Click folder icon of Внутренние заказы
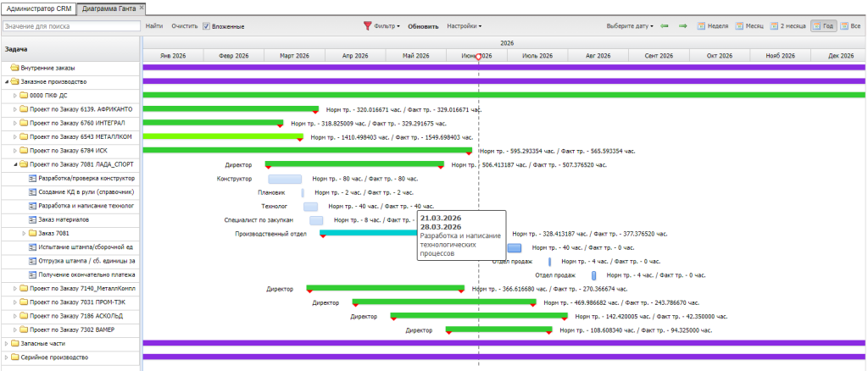 point(15,68)
